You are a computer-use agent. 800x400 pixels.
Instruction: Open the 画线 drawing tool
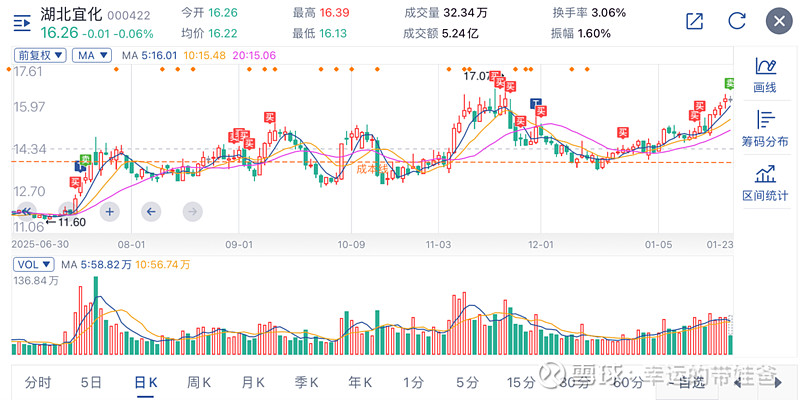coord(765,74)
